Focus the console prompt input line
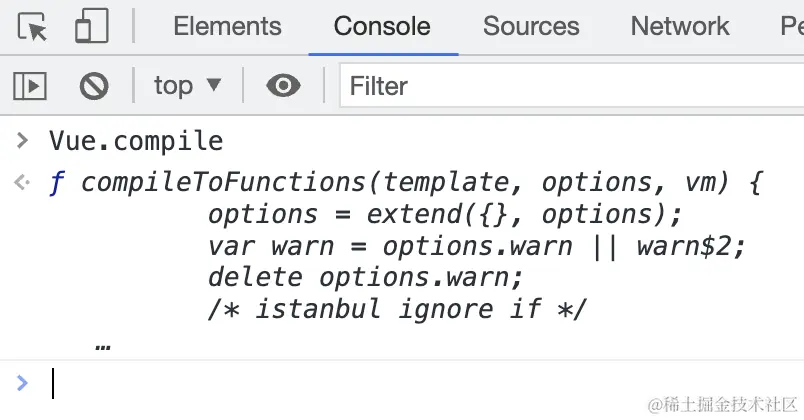The height and width of the screenshot is (420, 804). point(400,383)
